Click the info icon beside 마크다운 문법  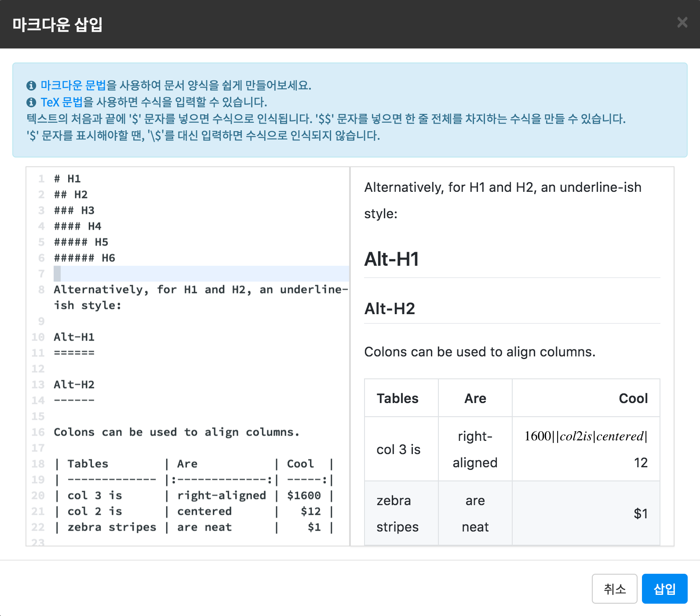click(31, 86)
